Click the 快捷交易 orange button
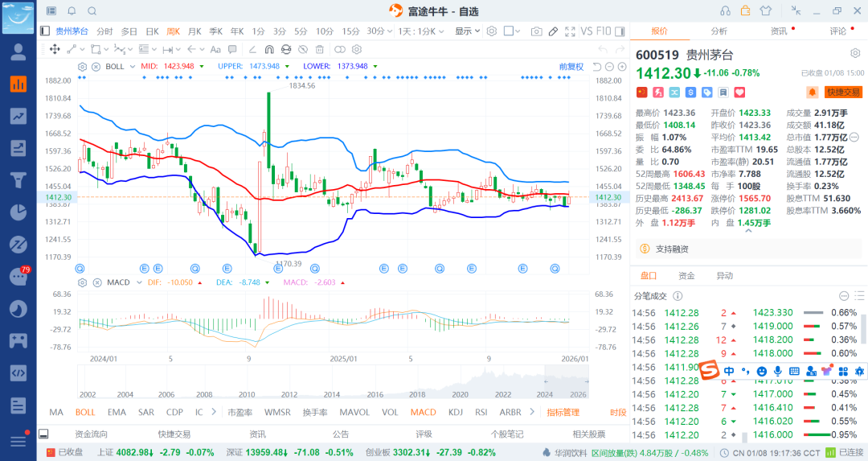 coord(843,93)
